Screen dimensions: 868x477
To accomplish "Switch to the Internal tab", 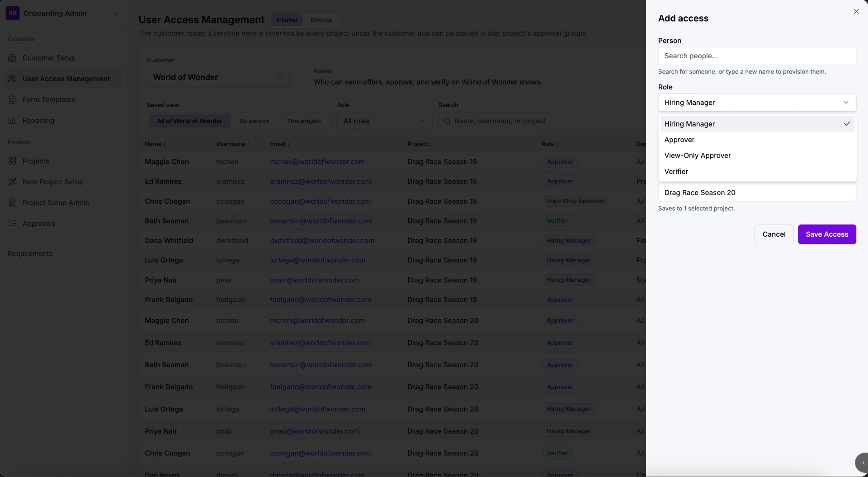I will click(287, 20).
